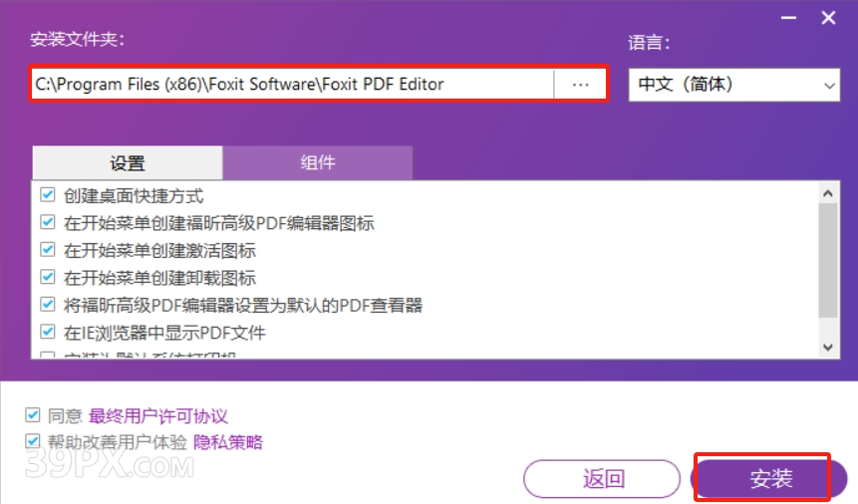Click the settings list scroll up arrow
858x504 pixels.
(x=828, y=193)
